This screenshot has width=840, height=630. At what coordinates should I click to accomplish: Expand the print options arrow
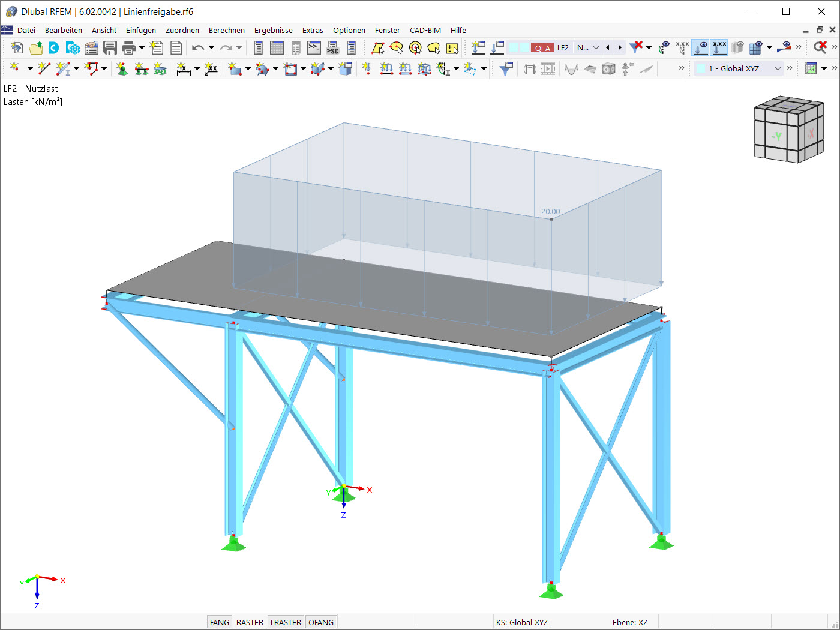tap(142, 48)
